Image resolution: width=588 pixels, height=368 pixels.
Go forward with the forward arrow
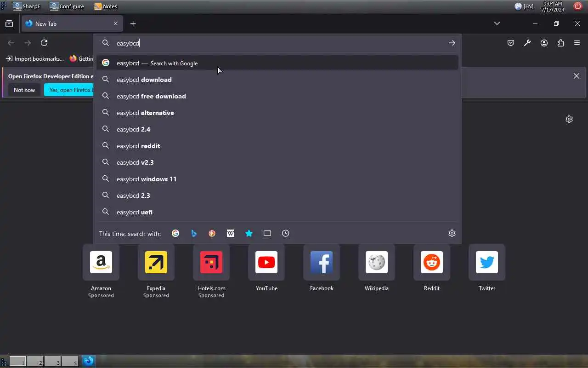click(28, 43)
